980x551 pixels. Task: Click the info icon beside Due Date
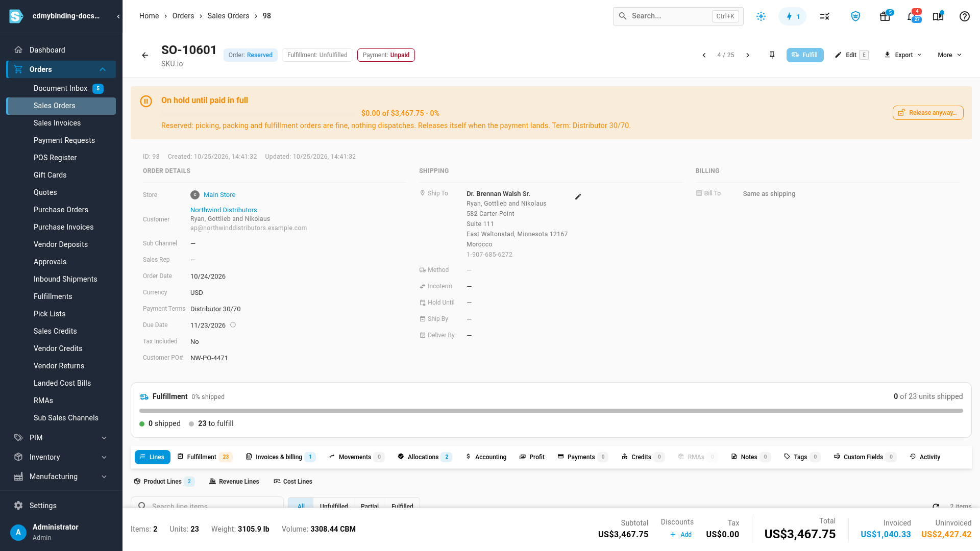233,325
